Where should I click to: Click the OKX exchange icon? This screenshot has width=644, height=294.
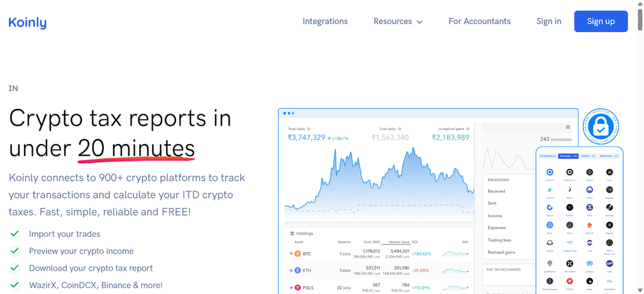(x=570, y=263)
